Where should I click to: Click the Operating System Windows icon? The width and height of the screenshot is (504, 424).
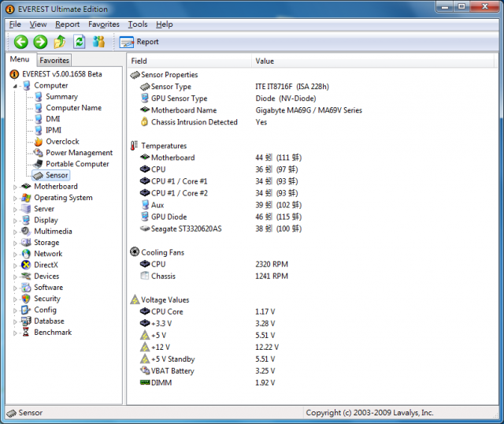pyautogui.click(x=26, y=198)
